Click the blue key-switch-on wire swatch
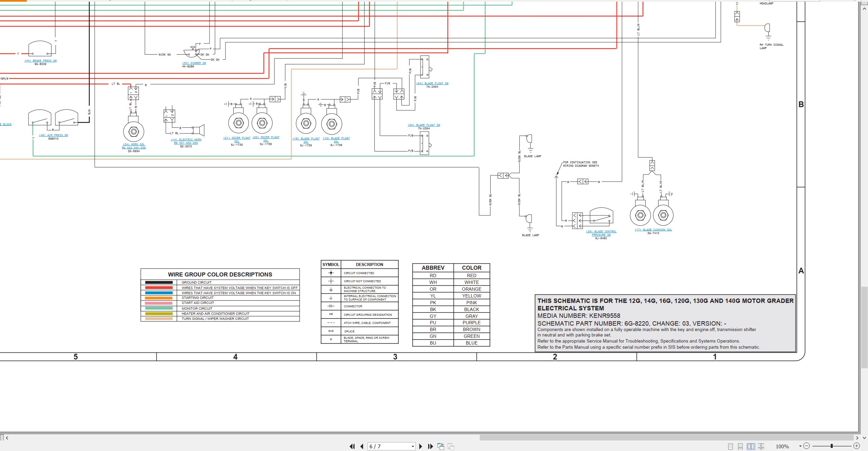The image size is (868, 451). pyautogui.click(x=159, y=293)
